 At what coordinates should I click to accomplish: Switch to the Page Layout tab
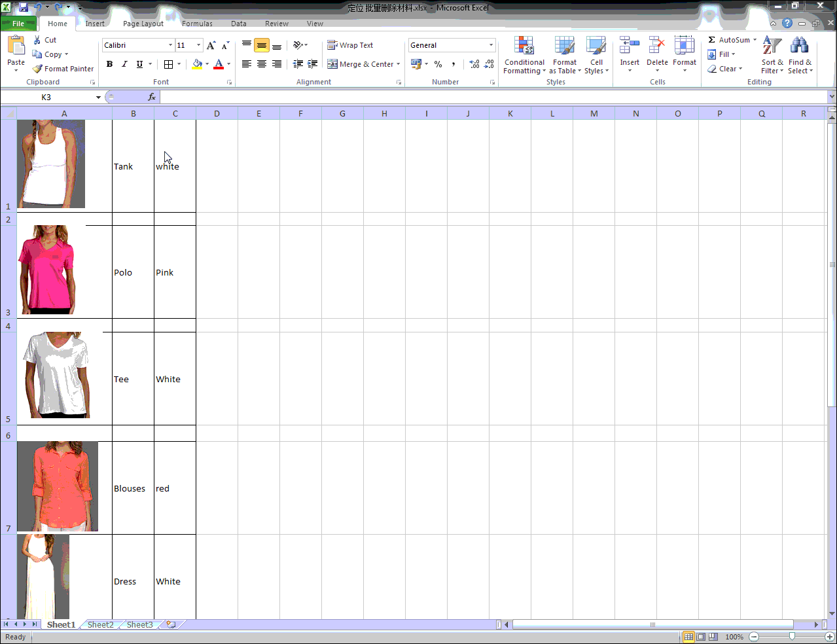click(143, 24)
